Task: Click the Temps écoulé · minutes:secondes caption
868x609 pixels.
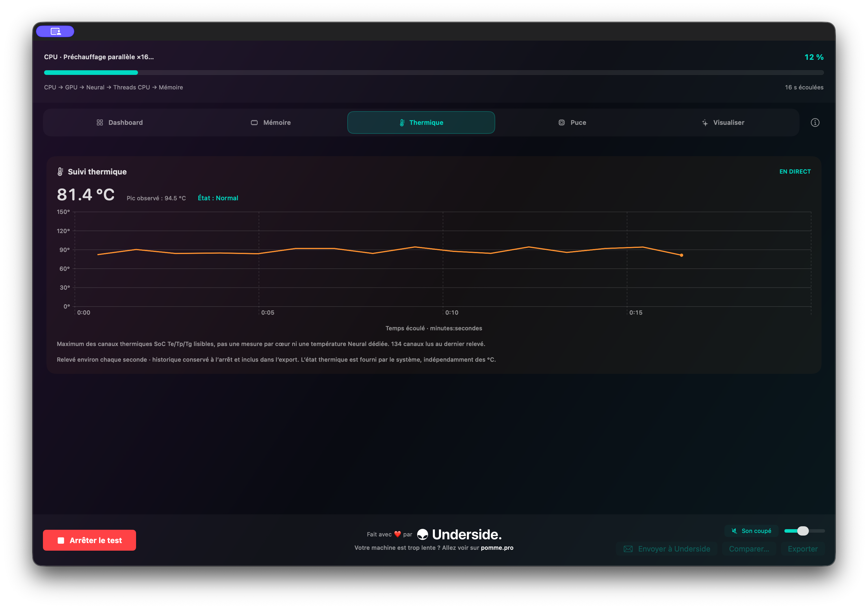Action: (x=434, y=328)
